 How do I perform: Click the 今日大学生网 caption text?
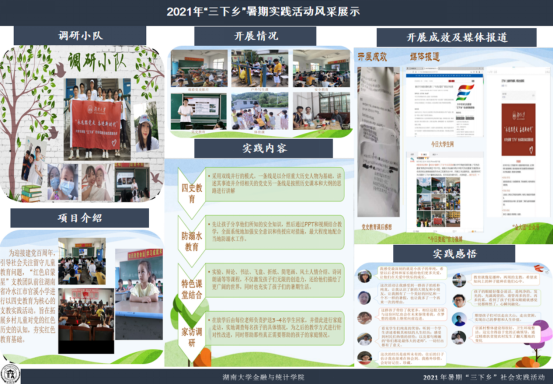click(x=442, y=144)
